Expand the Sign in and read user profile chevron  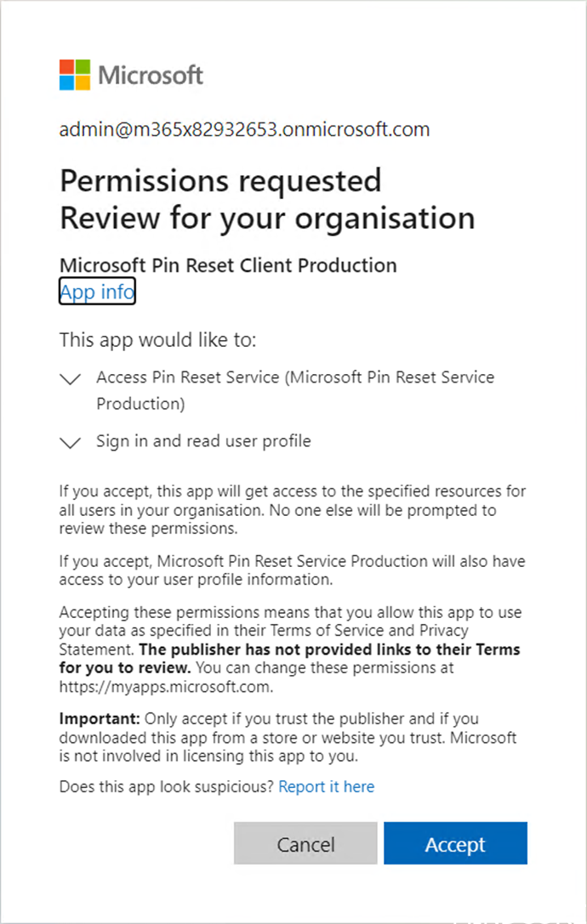71,442
